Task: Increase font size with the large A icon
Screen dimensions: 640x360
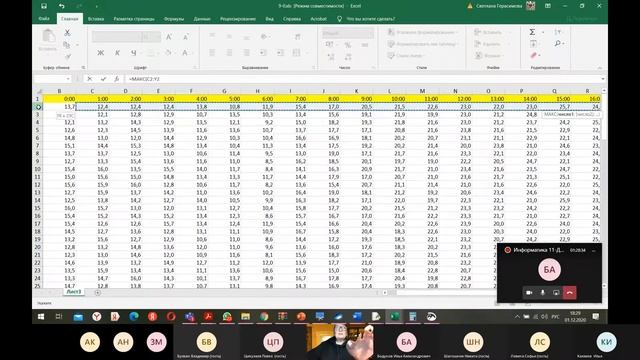Action: click(x=169, y=37)
